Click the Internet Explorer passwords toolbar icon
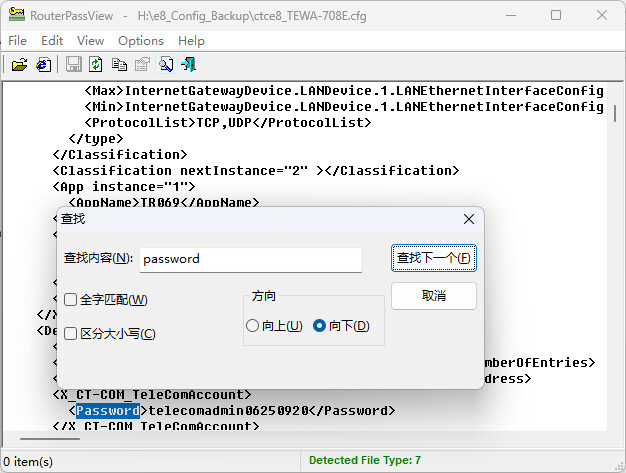This screenshot has height=473, width=626. pos(44,65)
